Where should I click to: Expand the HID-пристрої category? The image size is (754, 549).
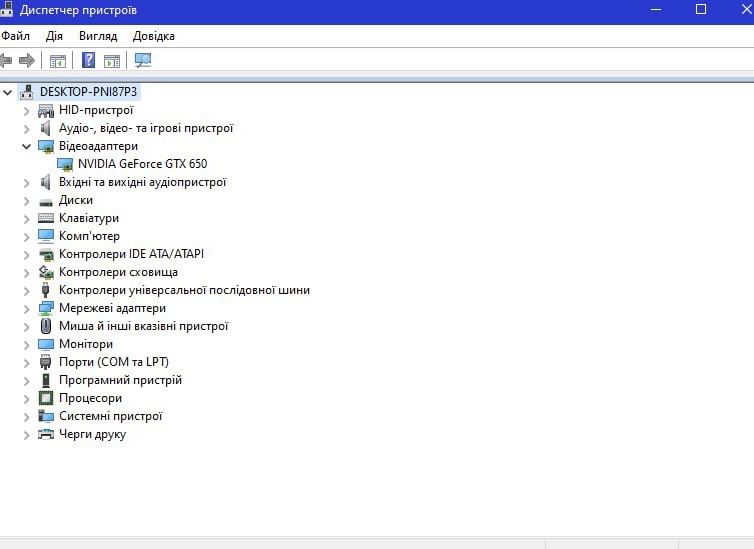(26, 111)
